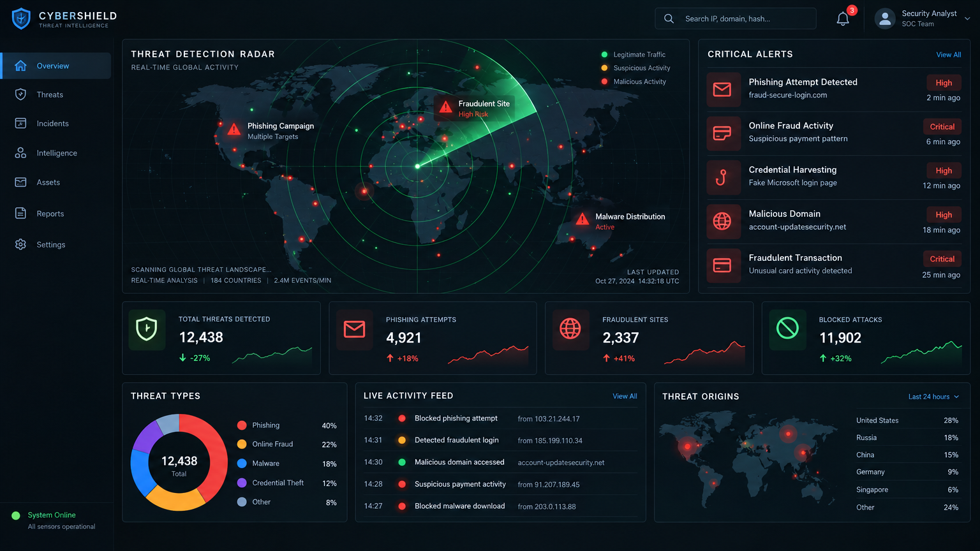Click the Phishing Attempt Detected envelope icon
Image resolution: width=980 pixels, height=551 pixels.
point(722,89)
